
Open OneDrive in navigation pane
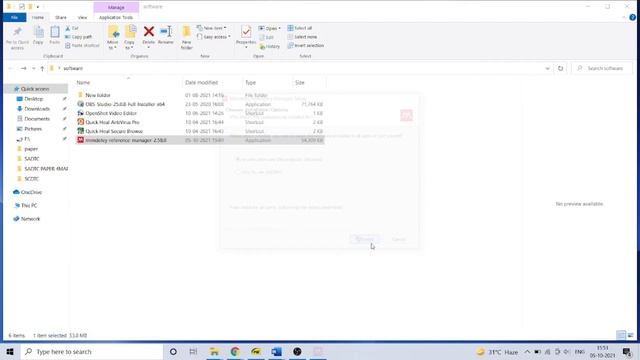click(31, 192)
